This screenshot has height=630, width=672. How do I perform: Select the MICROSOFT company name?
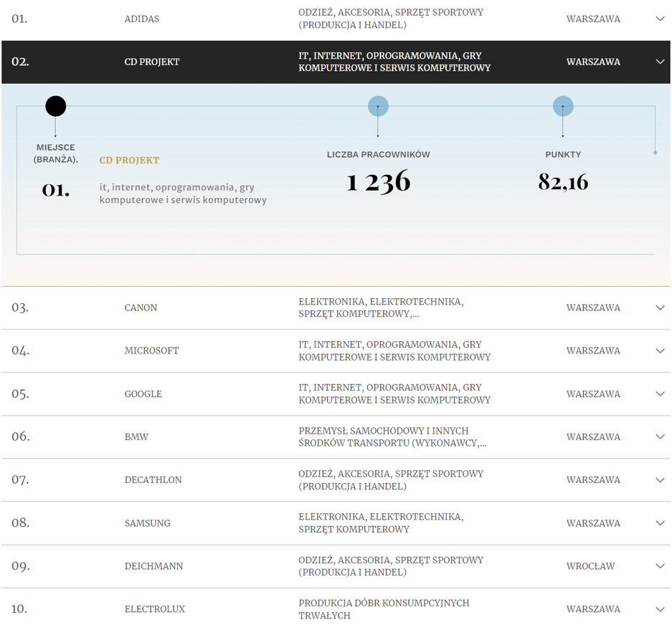[x=151, y=350]
